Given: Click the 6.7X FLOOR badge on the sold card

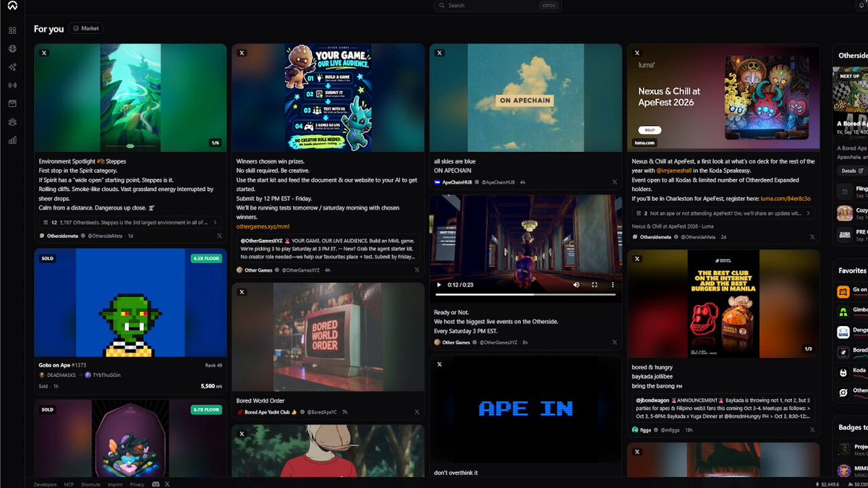Looking at the screenshot, I should click(x=207, y=409).
